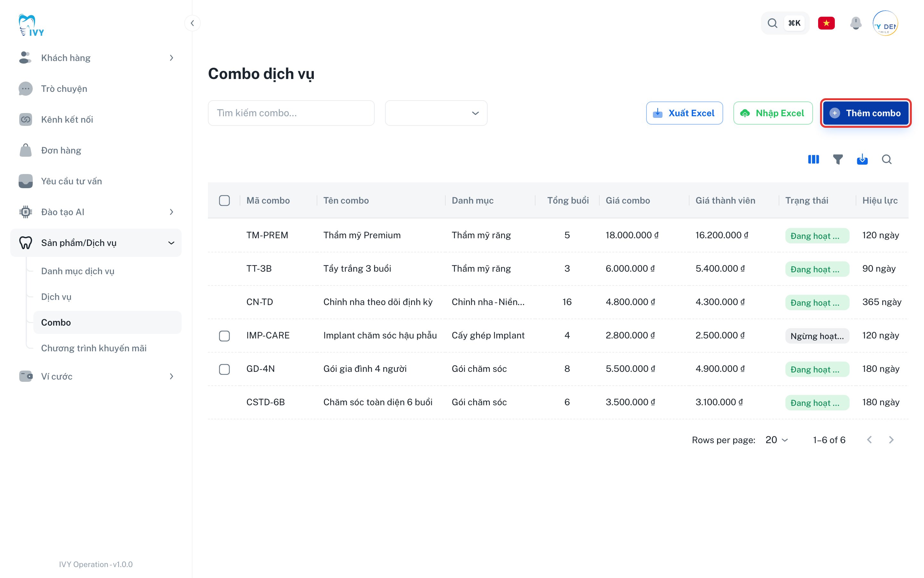Open the table column settings icon
This screenshot has width=924, height=578.
pyautogui.click(x=813, y=159)
